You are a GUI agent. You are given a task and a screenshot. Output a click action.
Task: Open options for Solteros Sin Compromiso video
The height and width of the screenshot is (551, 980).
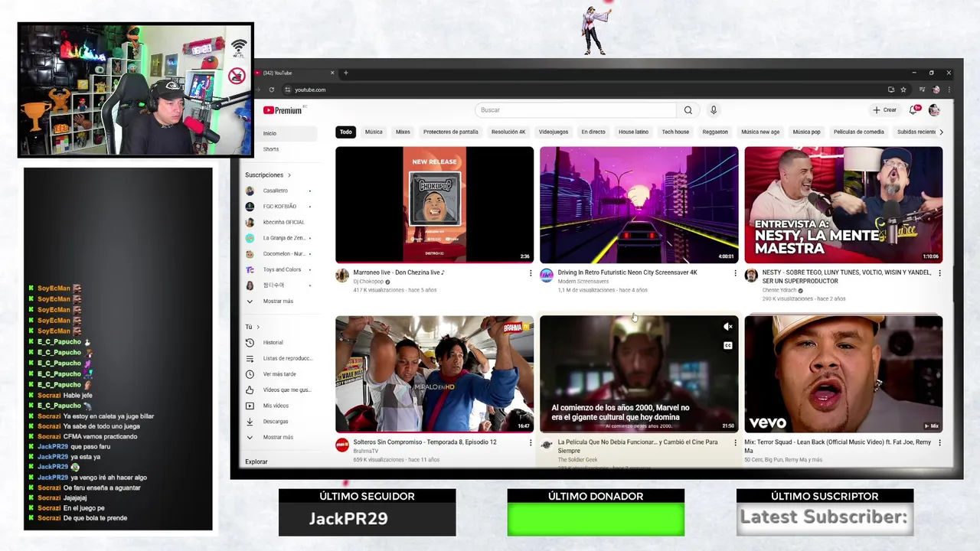[531, 442]
